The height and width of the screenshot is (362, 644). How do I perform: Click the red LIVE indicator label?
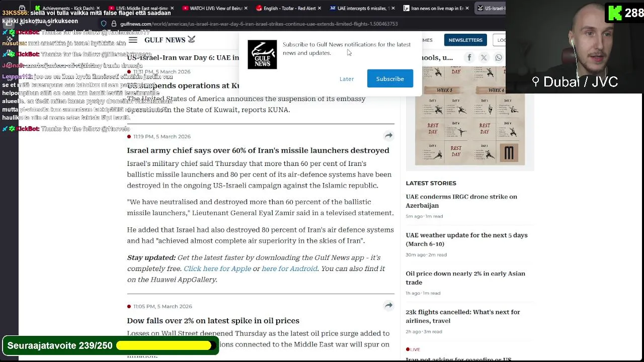[413, 349]
